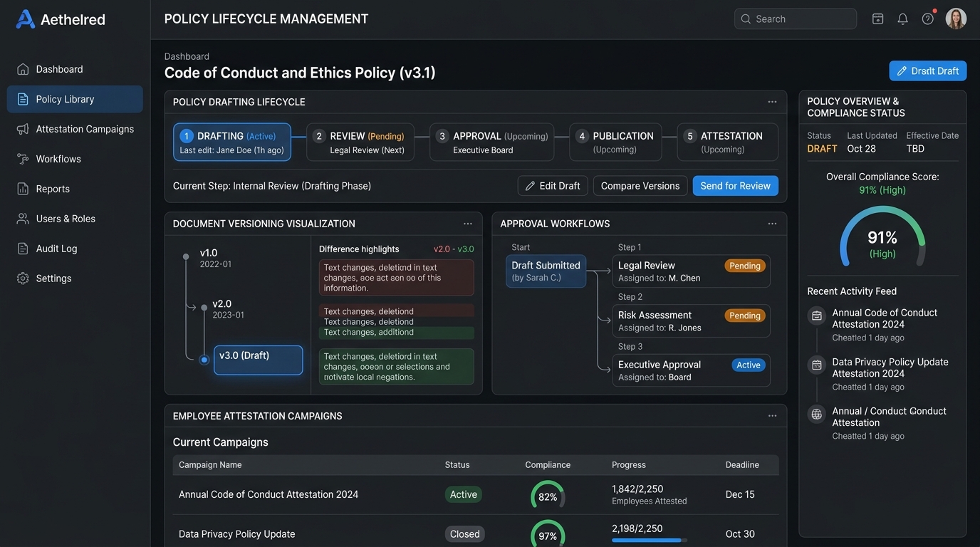
Task: Select the Drafting (Active) lifecycle step
Action: 232,142
